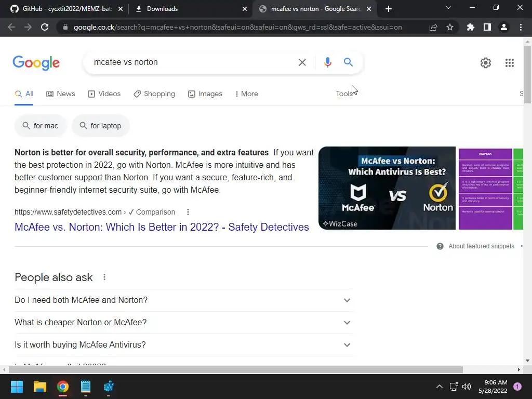The width and height of the screenshot is (532, 399).
Task: Open search Tools
Action: click(344, 94)
